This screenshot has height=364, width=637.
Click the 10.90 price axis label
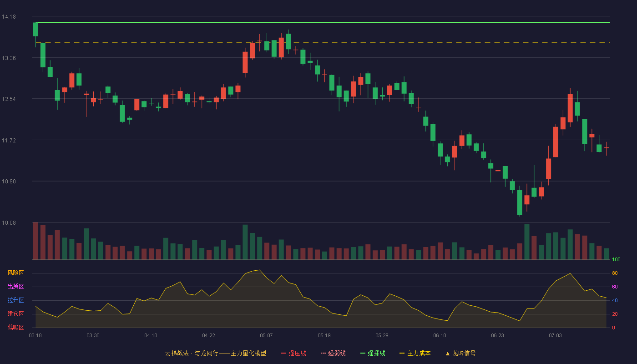pyautogui.click(x=9, y=182)
